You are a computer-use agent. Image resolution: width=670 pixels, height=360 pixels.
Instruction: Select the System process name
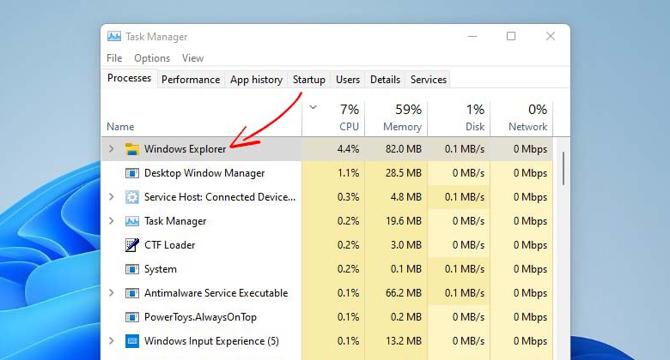160,269
